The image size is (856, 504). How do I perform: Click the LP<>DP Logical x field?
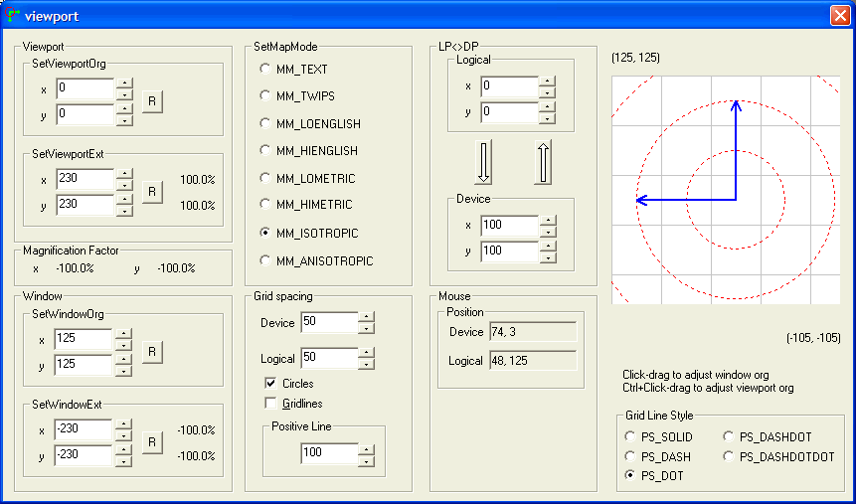509,86
